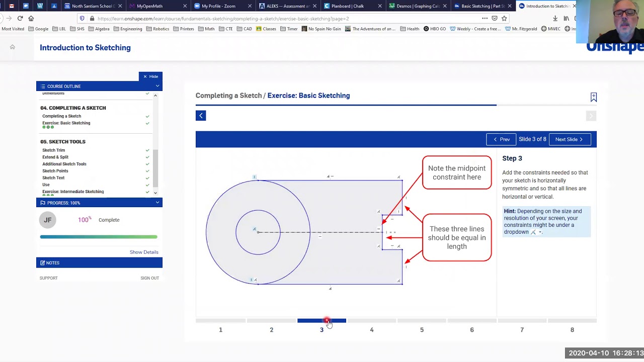Open the Engineering bookmarks folder

click(x=128, y=29)
